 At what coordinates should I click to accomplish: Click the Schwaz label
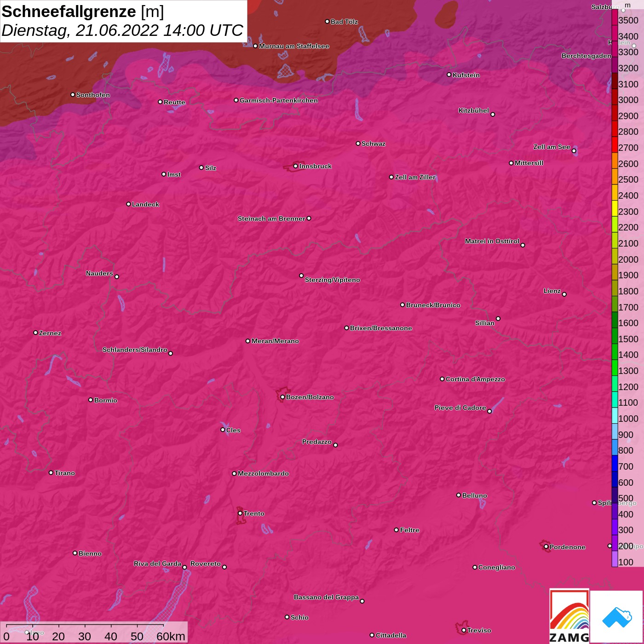coord(374,144)
